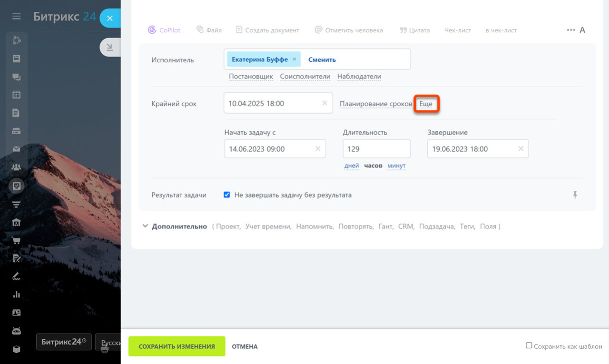Click the Длительность field showing 129
Screen dimensions: 609x364
(x=376, y=149)
